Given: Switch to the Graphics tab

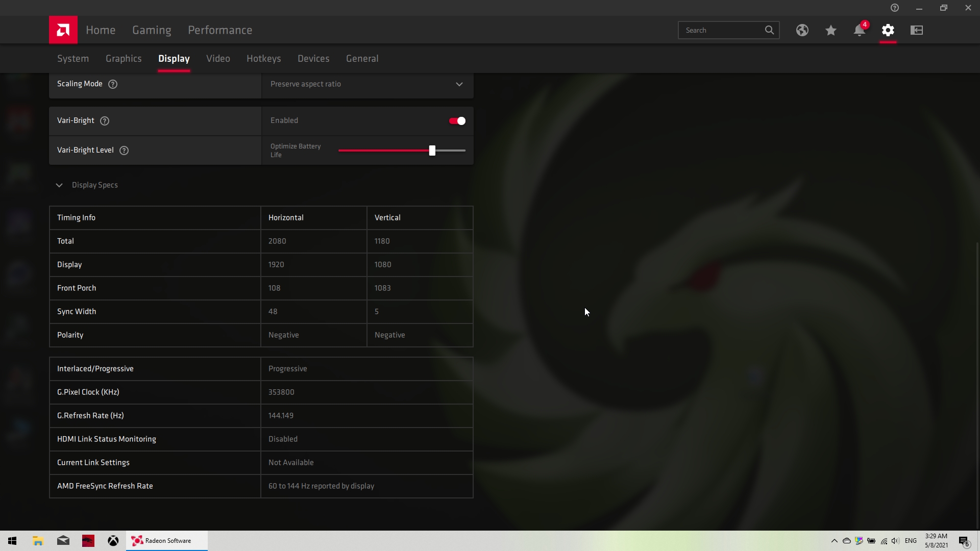Looking at the screenshot, I should coord(124,59).
